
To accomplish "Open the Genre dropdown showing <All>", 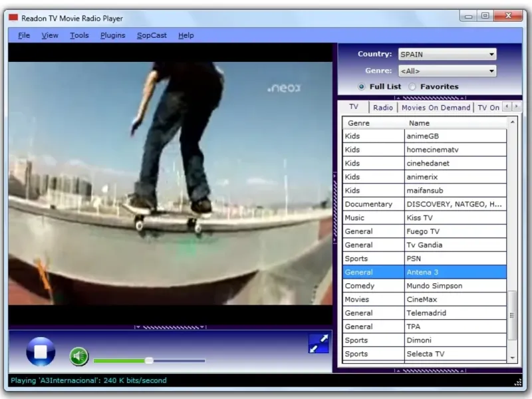I will click(447, 71).
